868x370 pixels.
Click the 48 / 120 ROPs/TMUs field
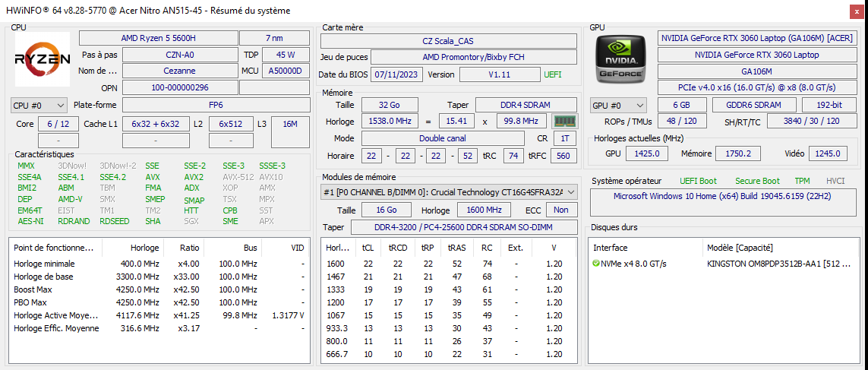[x=682, y=122]
